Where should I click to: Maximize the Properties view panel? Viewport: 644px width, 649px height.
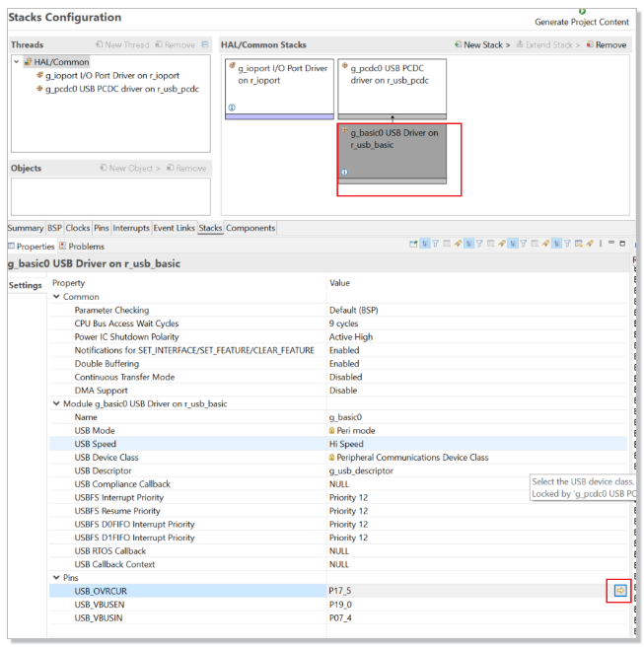tap(622, 244)
